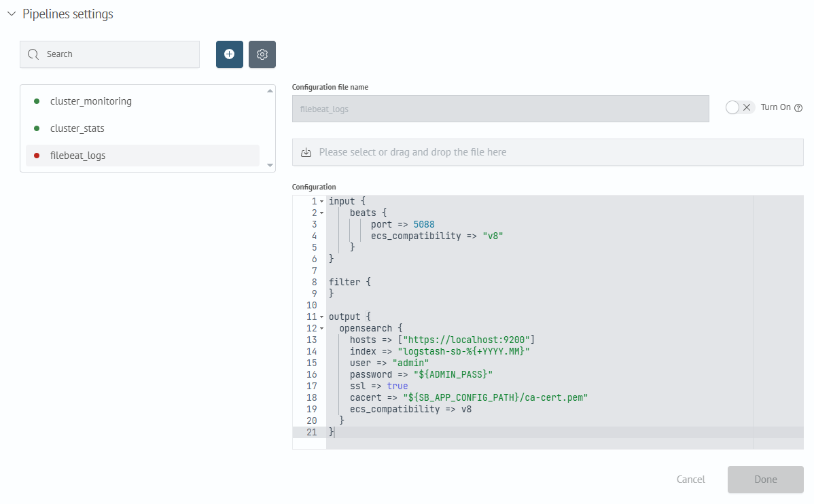Click the Configuration file name field
Screen dimensions: 814x504
tap(500, 109)
